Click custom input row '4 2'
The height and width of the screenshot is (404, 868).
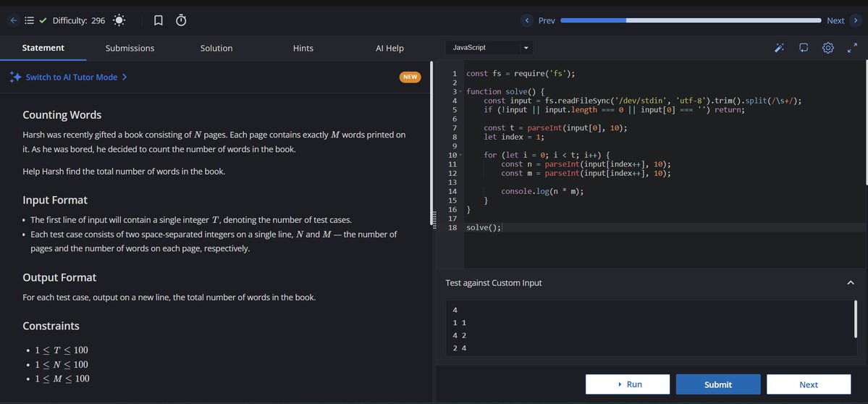pyautogui.click(x=460, y=335)
